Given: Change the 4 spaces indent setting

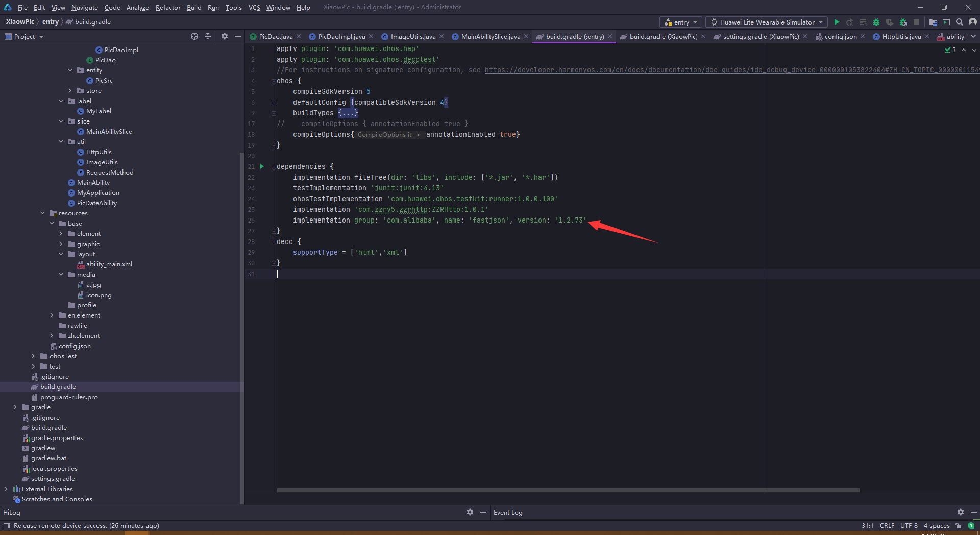Looking at the screenshot, I should tap(936, 526).
